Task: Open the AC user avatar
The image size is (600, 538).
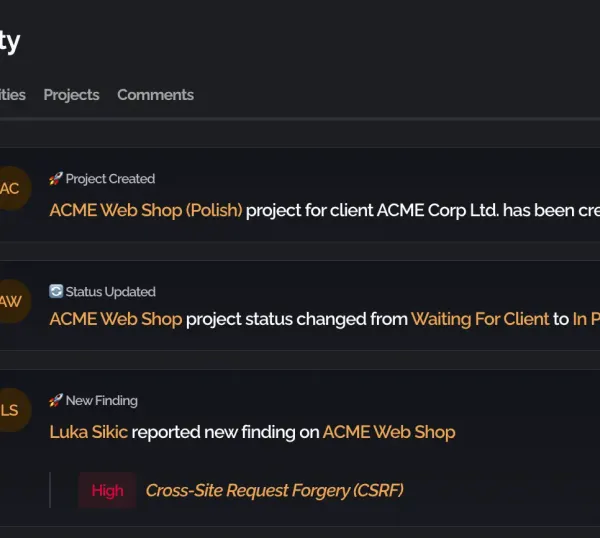Action: click(x=10, y=189)
